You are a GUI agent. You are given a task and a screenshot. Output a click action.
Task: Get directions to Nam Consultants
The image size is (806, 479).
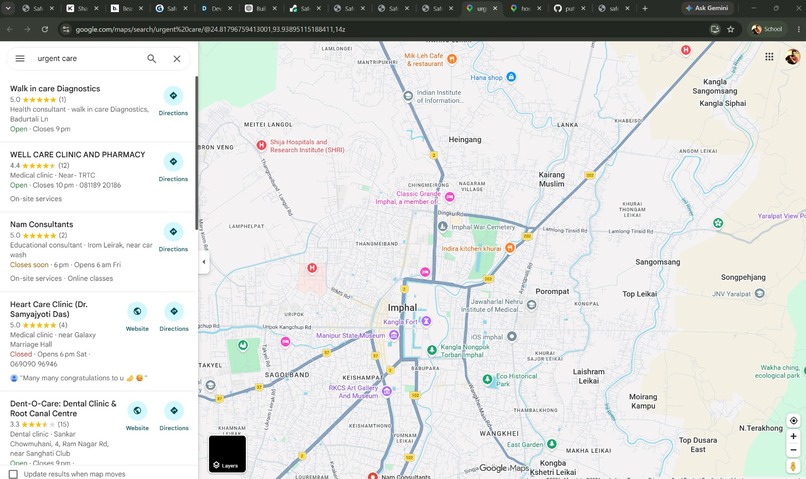click(173, 237)
